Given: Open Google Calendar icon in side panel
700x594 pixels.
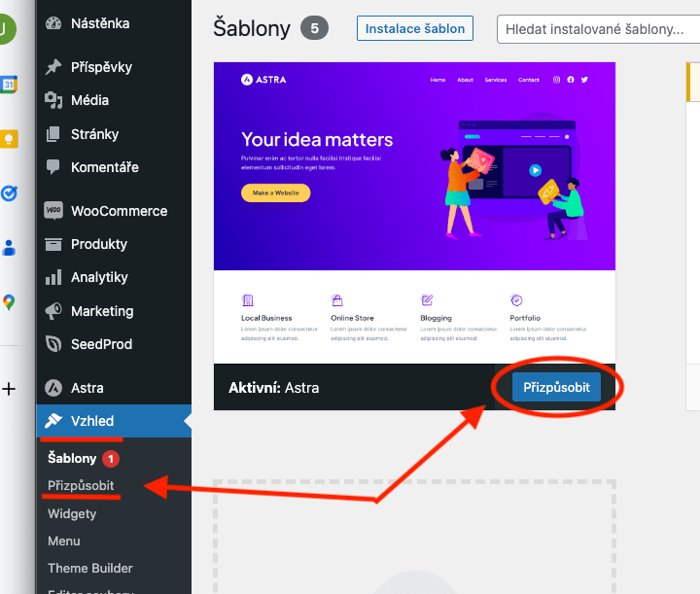Looking at the screenshot, I should click(x=9, y=85).
